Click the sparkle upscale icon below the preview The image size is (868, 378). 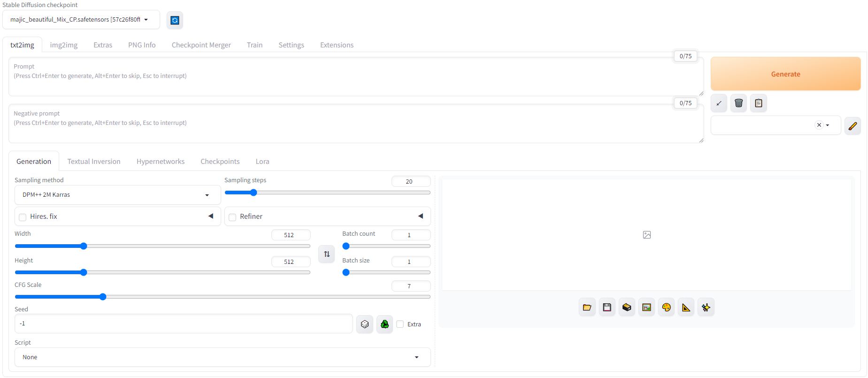click(706, 308)
